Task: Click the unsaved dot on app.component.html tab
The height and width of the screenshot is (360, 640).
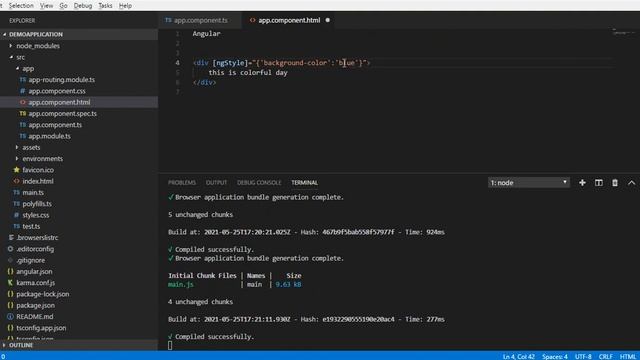Action: [x=327, y=20]
